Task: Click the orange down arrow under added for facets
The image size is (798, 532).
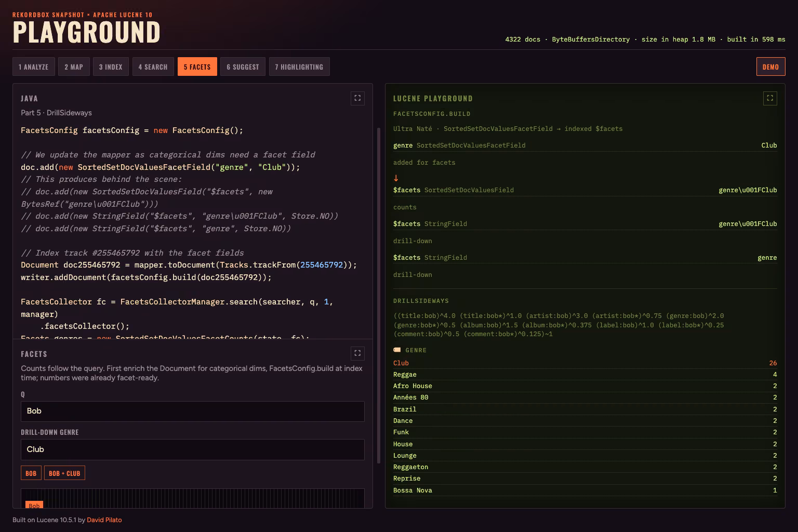Action: tap(396, 178)
